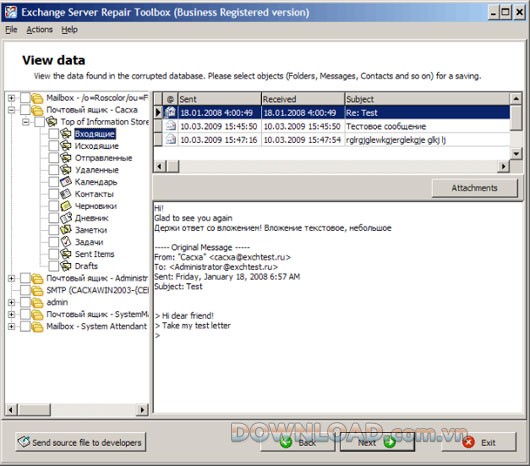Click the Почтовый ящик - SystemM folder icon
Screen dimensions: 530x466
[x=37, y=314]
